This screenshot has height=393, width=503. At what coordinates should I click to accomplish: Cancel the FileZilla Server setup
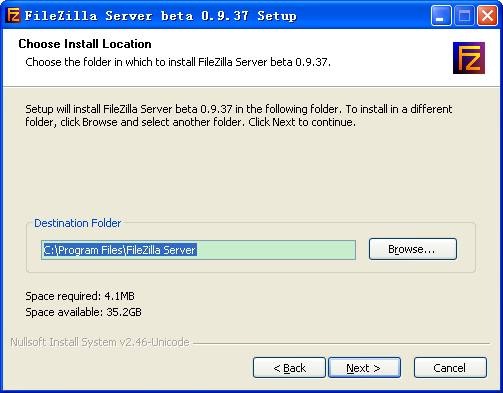[x=450, y=368]
